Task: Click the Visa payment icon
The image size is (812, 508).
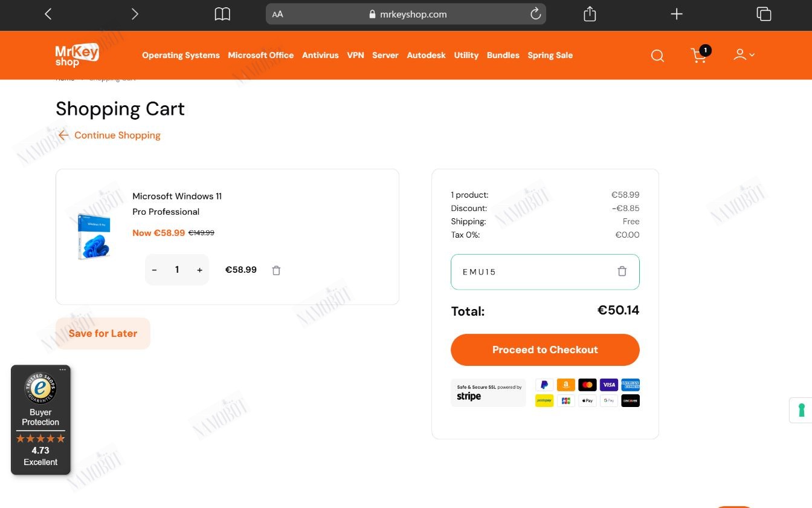Action: (609, 385)
